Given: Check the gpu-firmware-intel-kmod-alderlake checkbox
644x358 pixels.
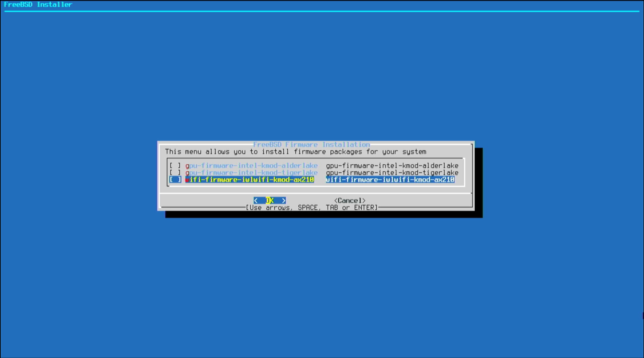Looking at the screenshot, I should pyautogui.click(x=175, y=165).
